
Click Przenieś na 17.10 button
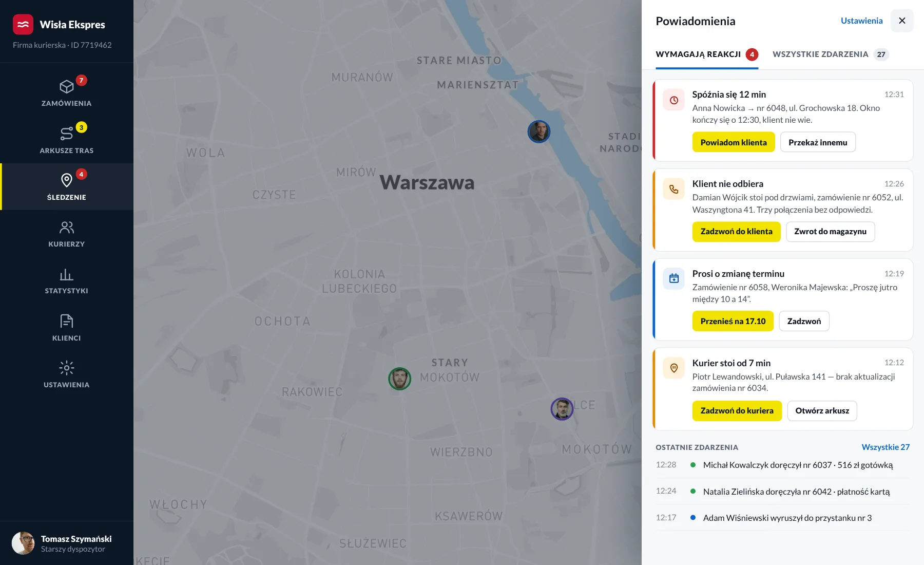733,321
